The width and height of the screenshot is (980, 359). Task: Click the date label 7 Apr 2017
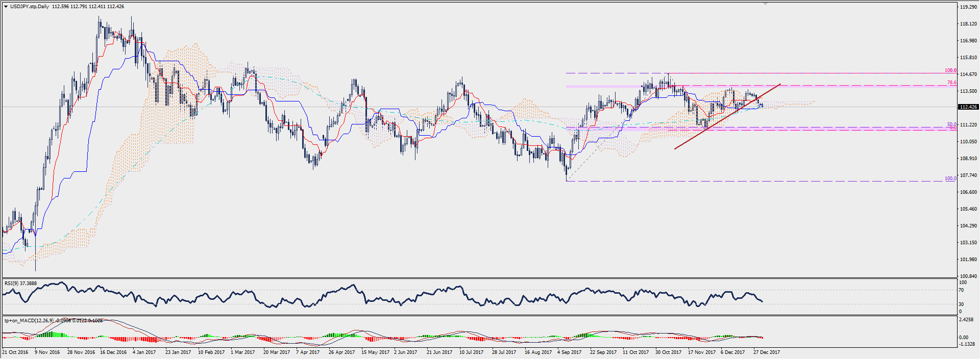(308, 352)
